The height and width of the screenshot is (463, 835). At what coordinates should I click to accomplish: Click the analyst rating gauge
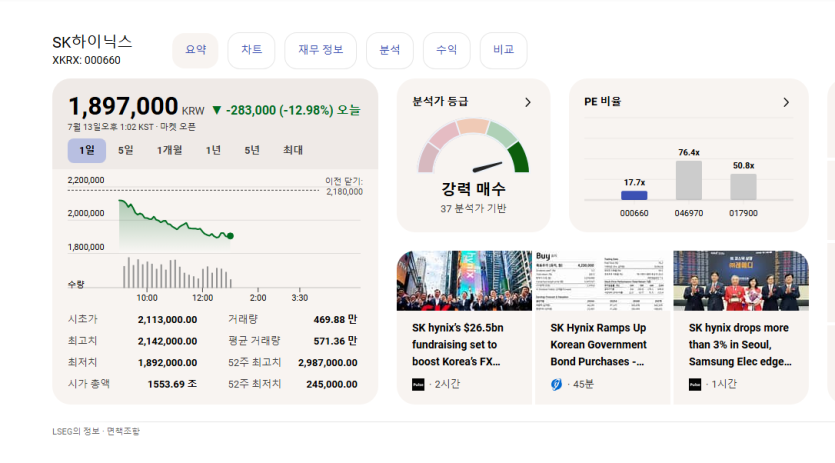click(473, 146)
